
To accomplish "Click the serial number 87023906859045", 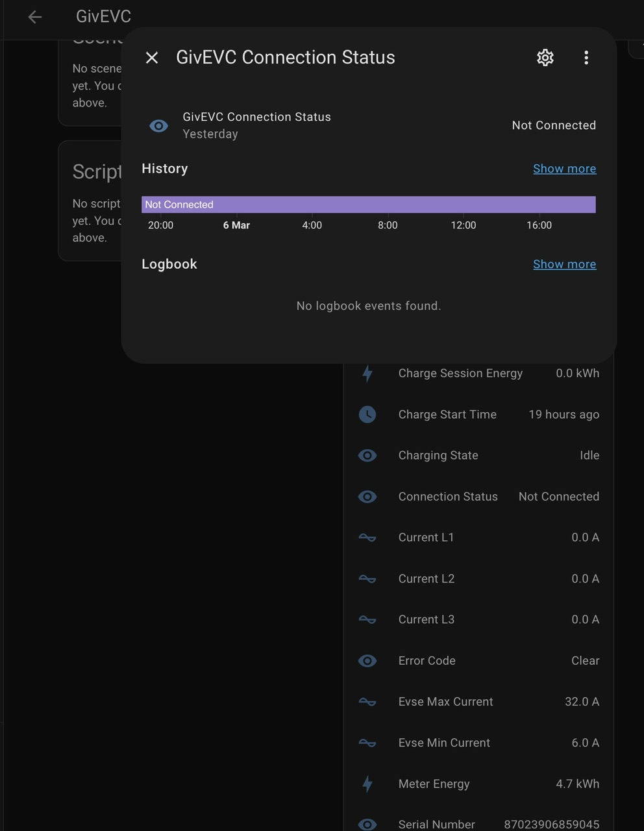I will (x=552, y=825).
